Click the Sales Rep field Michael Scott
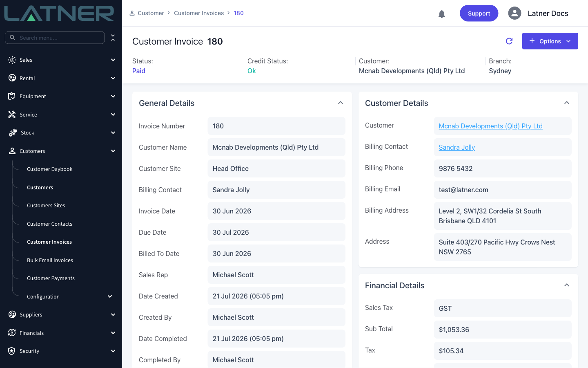Image resolution: width=588 pixels, height=368 pixels. point(276,275)
